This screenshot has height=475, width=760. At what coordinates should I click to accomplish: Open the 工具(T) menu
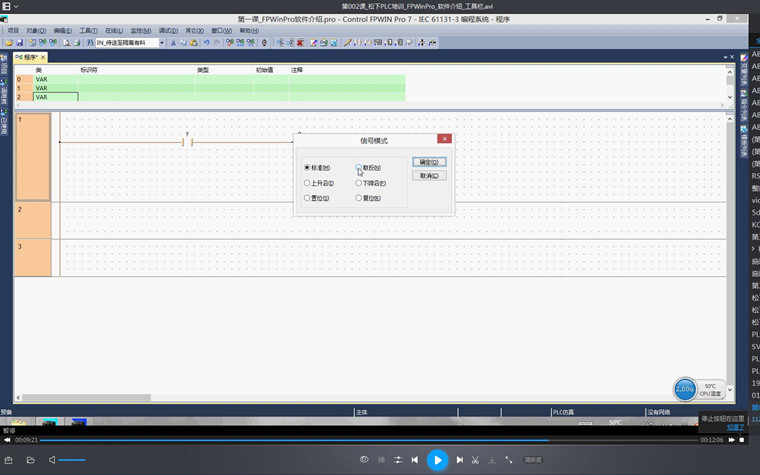tap(88, 31)
